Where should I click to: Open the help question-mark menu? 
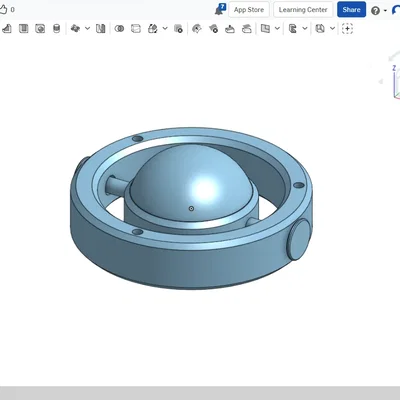pos(375,11)
